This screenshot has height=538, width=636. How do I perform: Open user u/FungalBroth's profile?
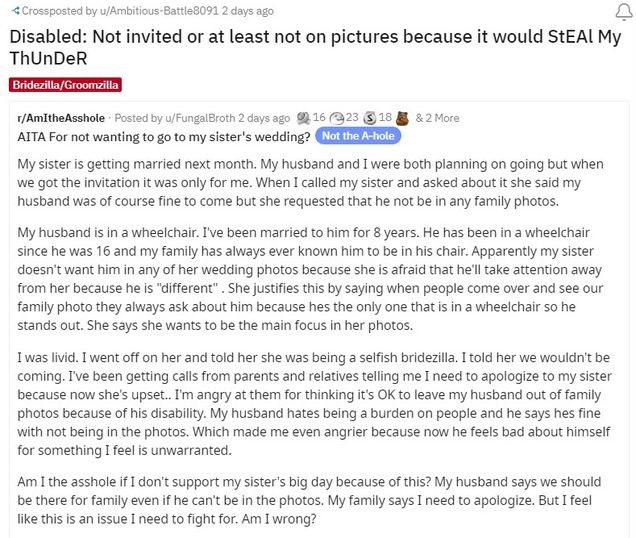pyautogui.click(x=200, y=118)
